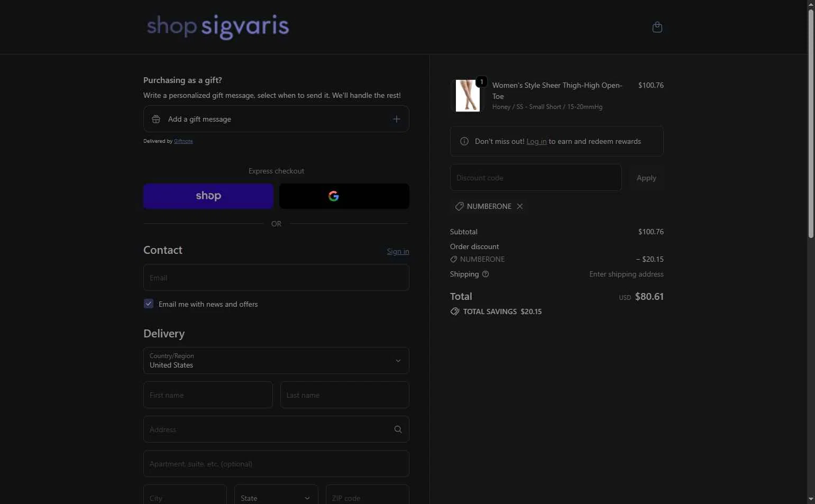Click variant text Honey / SS - Small Short
815x504 pixels.
[x=547, y=107]
